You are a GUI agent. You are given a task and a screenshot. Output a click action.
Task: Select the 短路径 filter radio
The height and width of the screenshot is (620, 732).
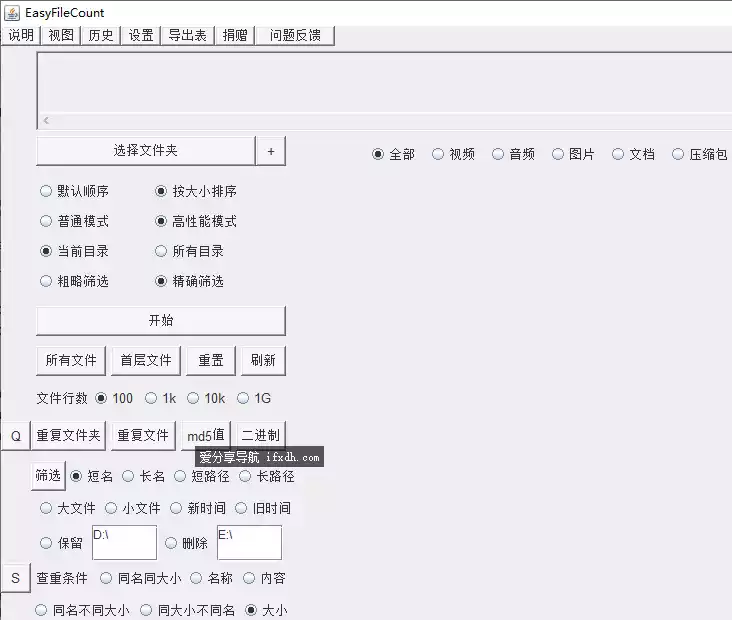[202, 476]
